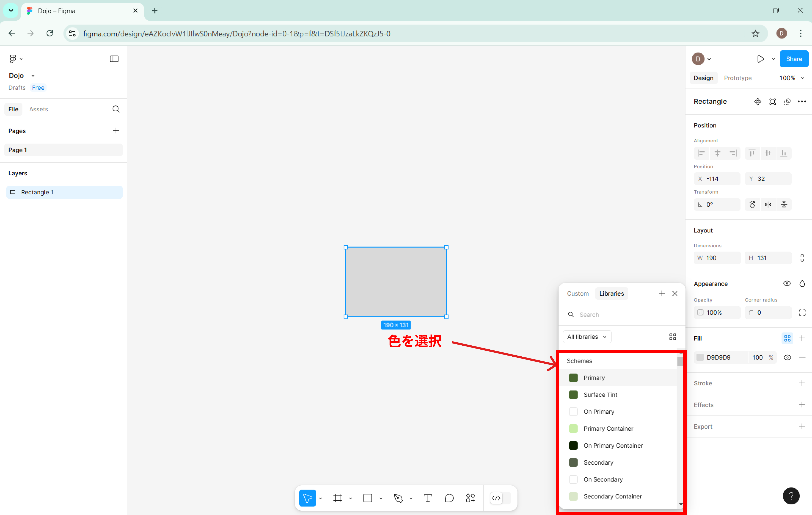Select the Primary Container color swatch
Screen dimensions: 812x515
coord(573,429)
